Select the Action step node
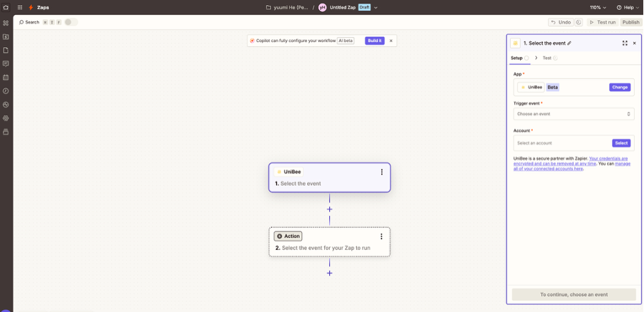The image size is (644, 312). coord(329,241)
